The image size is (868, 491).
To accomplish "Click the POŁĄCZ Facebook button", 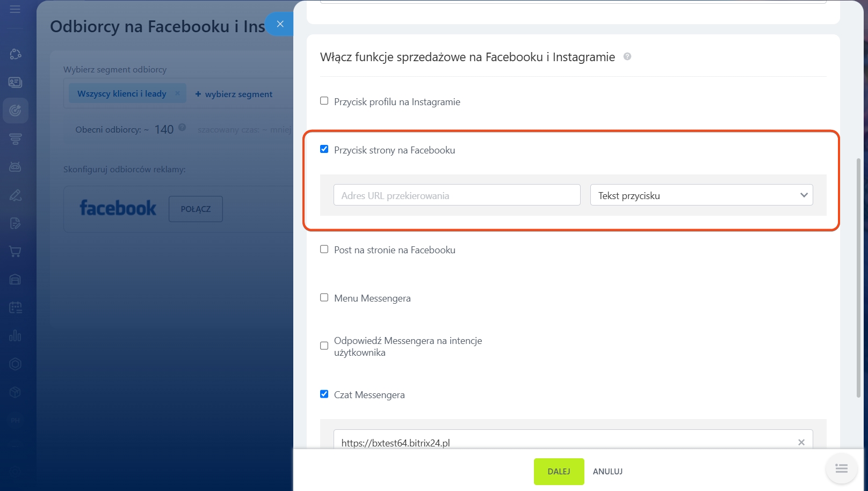I will (x=196, y=209).
